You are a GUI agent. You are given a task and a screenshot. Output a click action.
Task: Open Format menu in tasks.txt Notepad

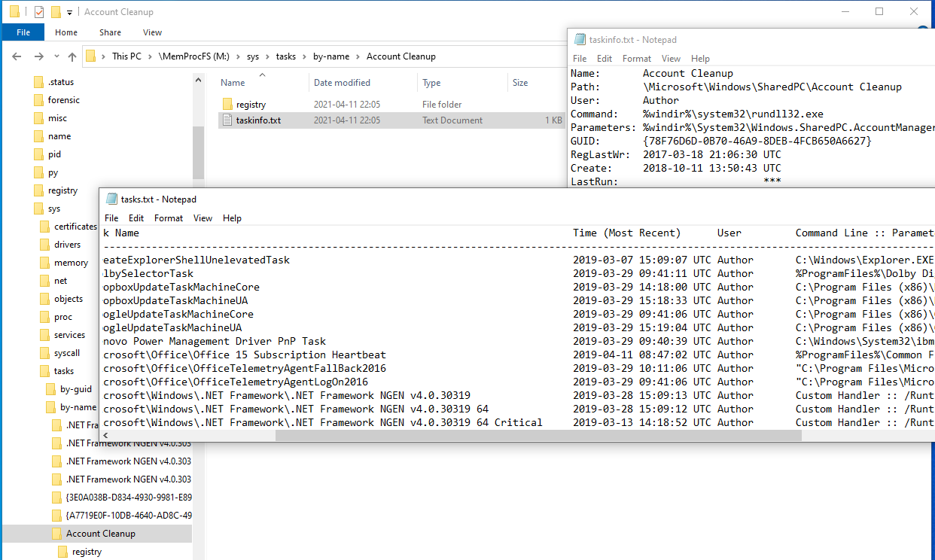pos(169,218)
